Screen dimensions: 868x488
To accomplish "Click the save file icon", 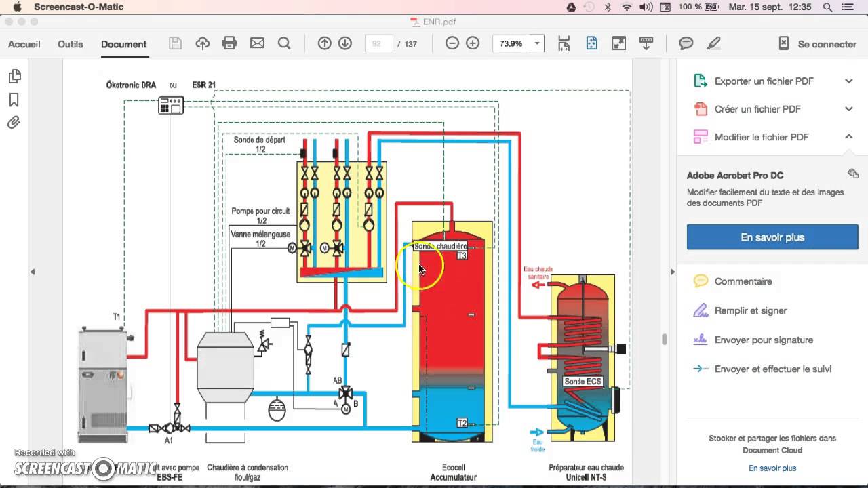I will pos(175,43).
